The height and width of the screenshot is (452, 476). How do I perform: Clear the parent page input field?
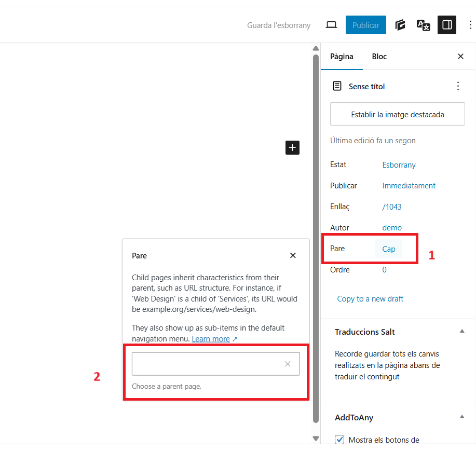[x=288, y=364]
